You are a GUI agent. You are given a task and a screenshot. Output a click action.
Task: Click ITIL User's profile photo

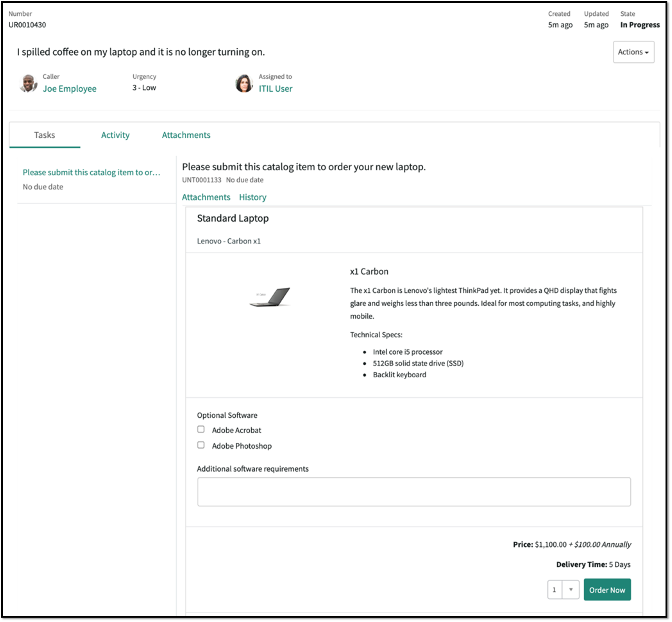click(x=244, y=83)
